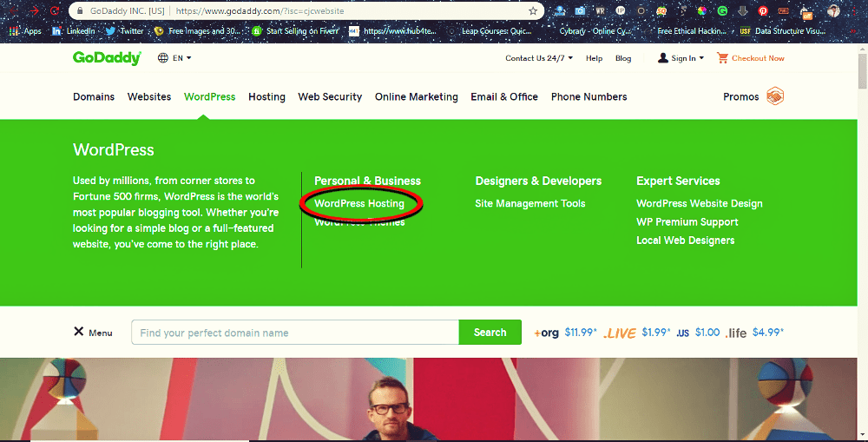Click WordPress Hosting link
This screenshot has height=442, width=868.
click(x=359, y=203)
